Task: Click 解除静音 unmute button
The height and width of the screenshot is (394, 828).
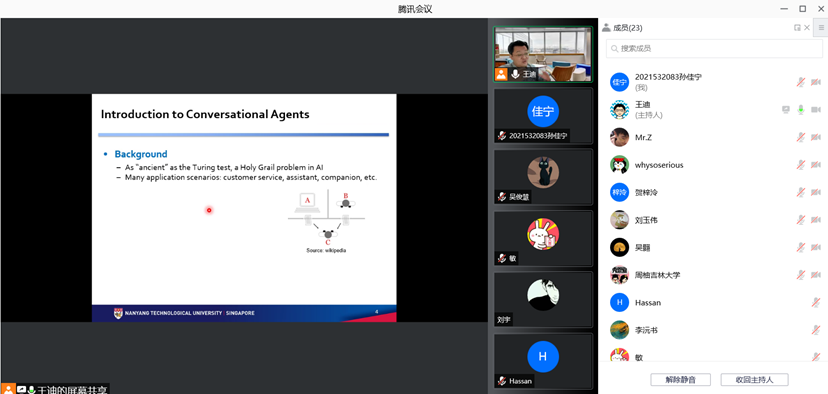Action: [x=680, y=379]
